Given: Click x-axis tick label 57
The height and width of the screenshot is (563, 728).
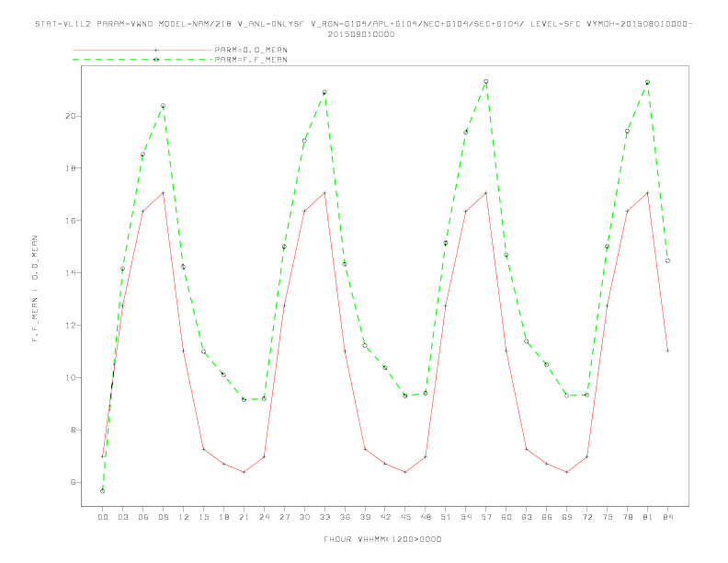Looking at the screenshot, I should tap(486, 517).
